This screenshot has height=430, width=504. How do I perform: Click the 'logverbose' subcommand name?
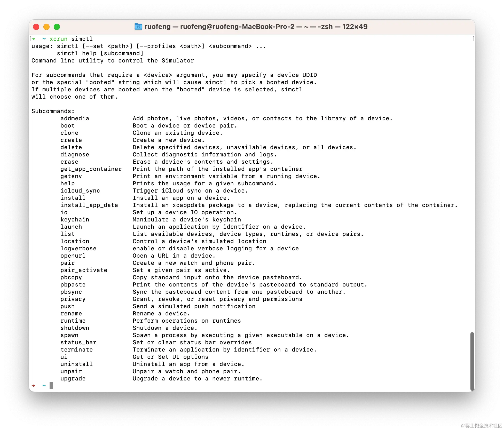pos(78,249)
